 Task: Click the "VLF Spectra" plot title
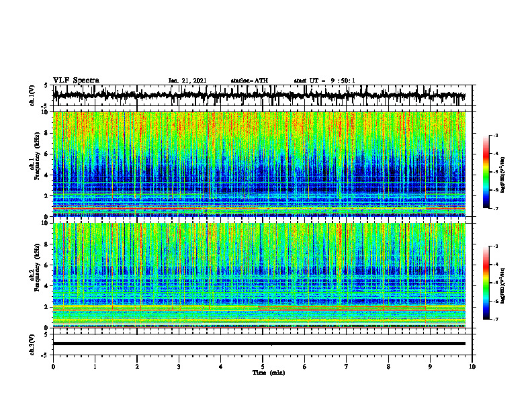[x=76, y=81]
